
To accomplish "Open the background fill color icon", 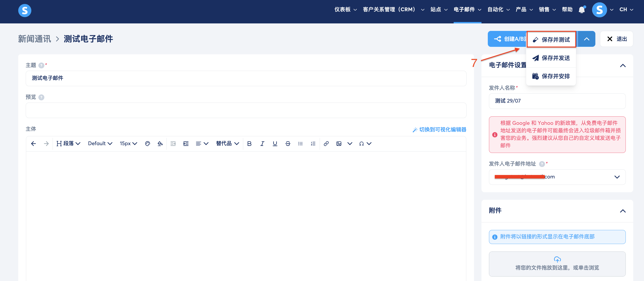I will 160,144.
